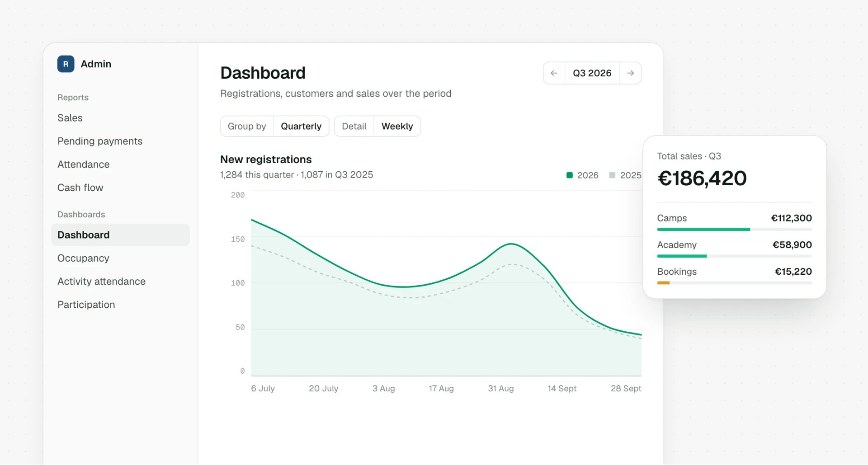Open the Detail Weekly selector
Viewport: 868px width, 465px height.
tap(377, 127)
